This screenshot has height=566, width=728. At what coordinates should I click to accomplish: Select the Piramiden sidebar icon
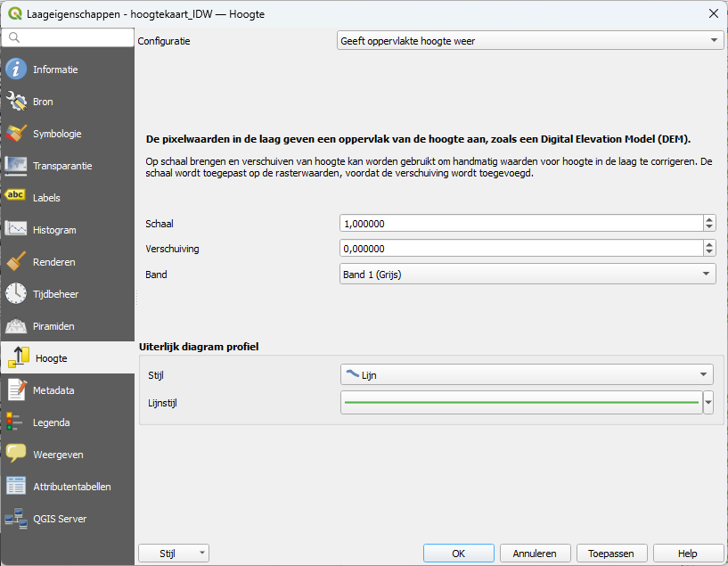[x=16, y=326]
